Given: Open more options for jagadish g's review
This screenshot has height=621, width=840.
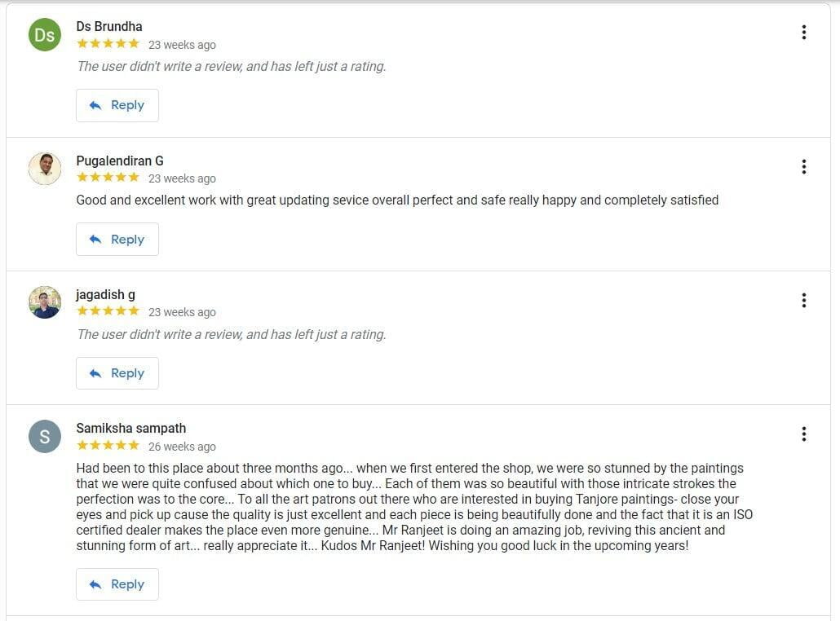Looking at the screenshot, I should coord(803,300).
